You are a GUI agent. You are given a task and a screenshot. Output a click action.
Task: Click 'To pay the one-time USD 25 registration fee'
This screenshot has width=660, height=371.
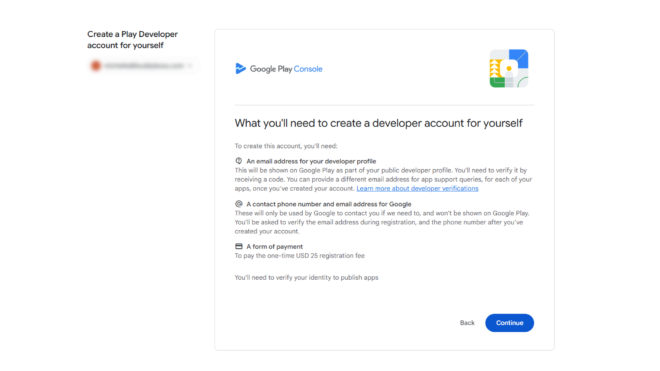point(300,256)
